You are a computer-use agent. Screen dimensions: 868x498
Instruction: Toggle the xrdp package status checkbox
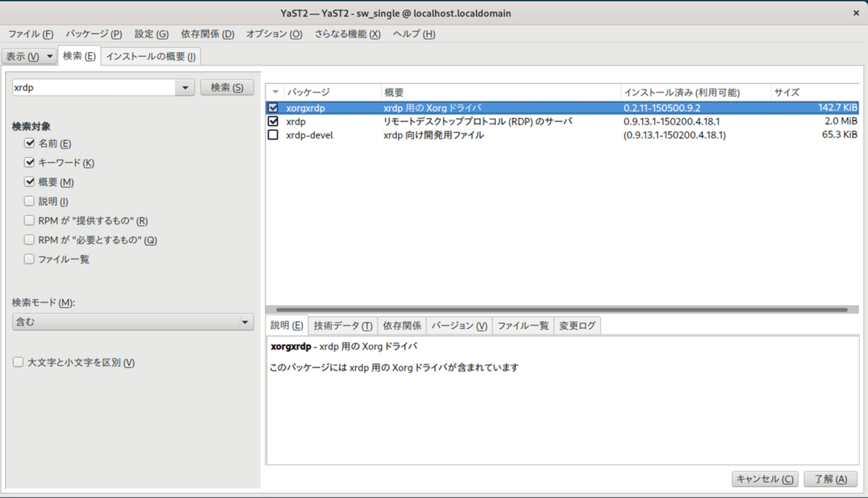click(x=273, y=122)
